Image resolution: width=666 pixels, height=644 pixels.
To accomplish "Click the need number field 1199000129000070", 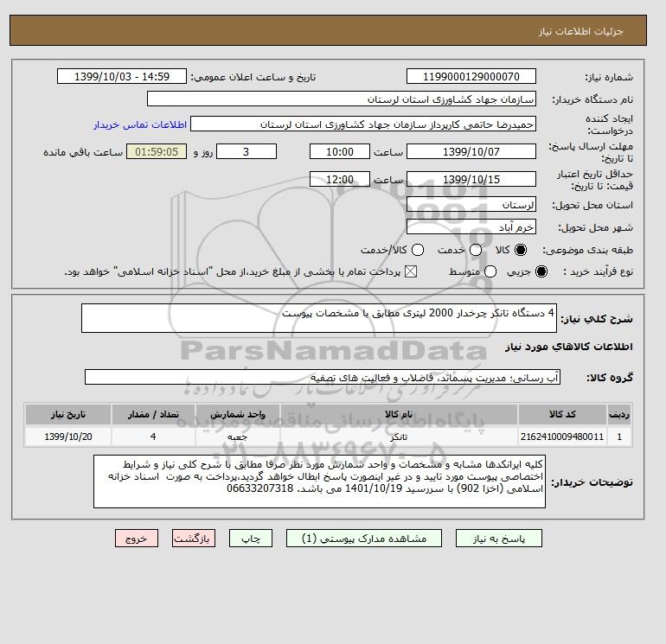I will tap(471, 76).
